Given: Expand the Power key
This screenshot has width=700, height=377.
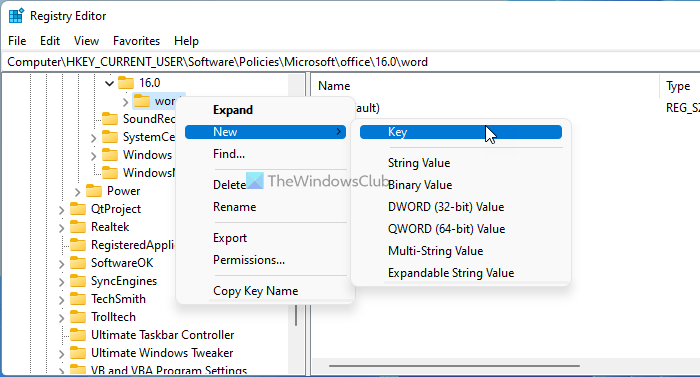Looking at the screenshot, I should click(77, 192).
